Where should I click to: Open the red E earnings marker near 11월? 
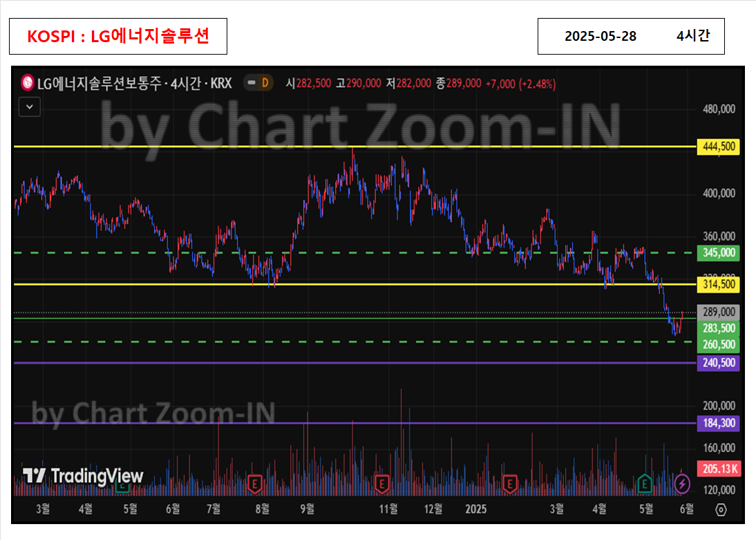[x=382, y=483]
